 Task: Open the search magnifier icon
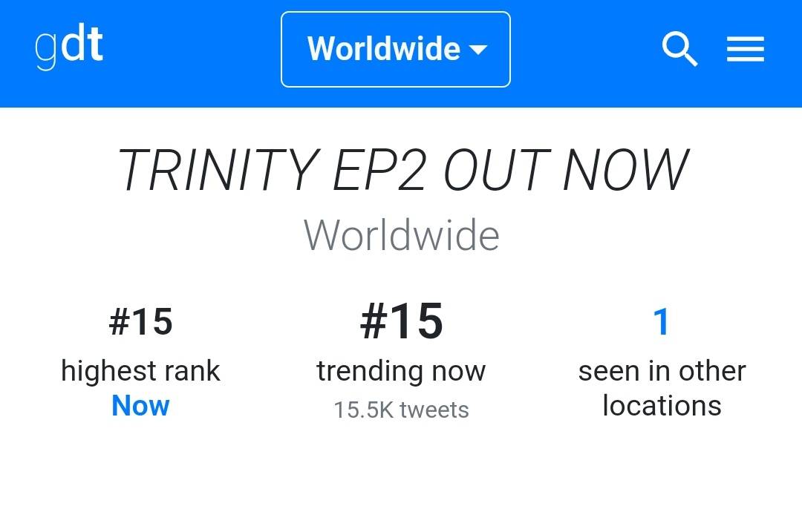(x=679, y=49)
